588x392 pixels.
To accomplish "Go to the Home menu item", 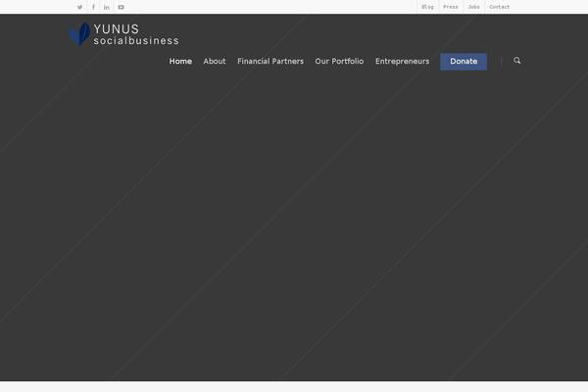I will [180, 61].
